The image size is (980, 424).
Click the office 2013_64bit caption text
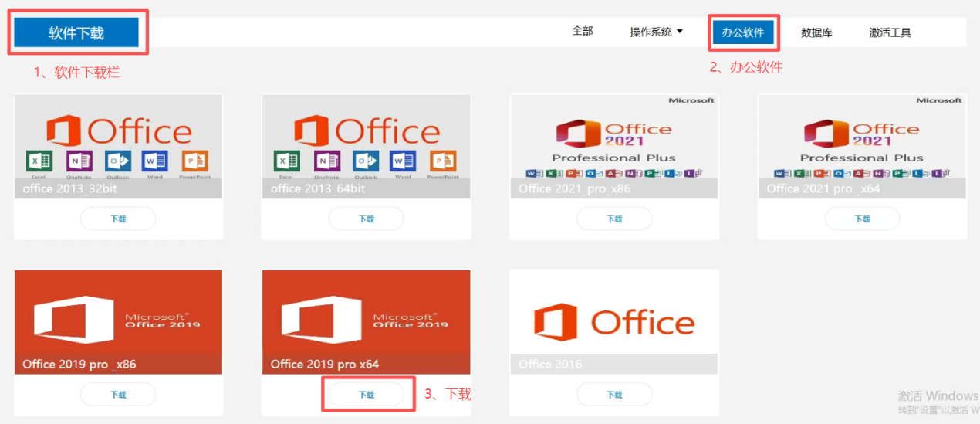tap(318, 188)
